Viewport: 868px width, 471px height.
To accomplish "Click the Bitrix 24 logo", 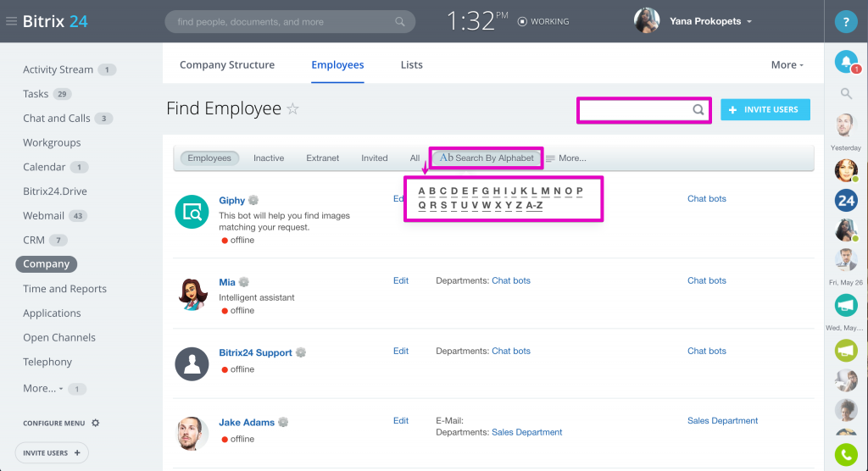I will (55, 21).
